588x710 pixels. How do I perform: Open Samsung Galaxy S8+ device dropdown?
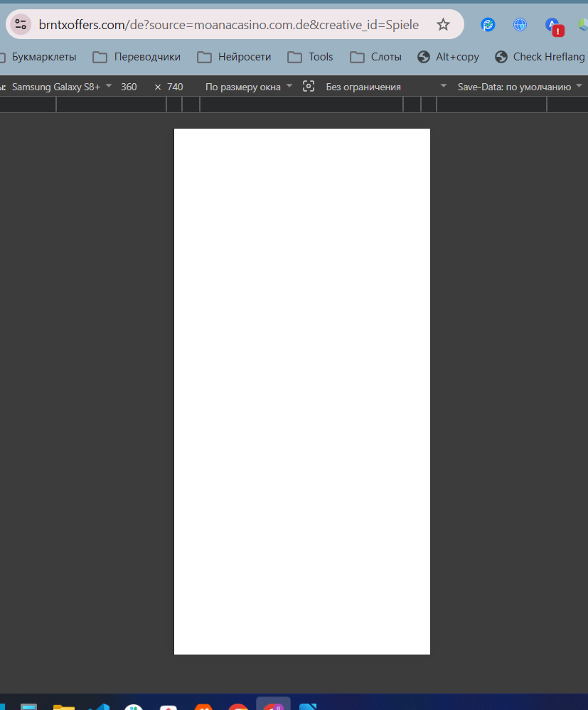62,87
